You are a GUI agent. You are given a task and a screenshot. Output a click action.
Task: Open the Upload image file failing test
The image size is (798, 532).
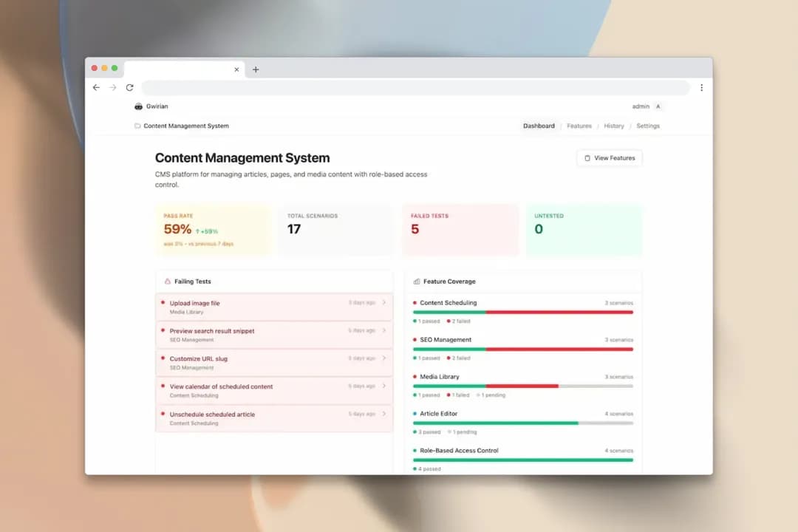pyautogui.click(x=274, y=307)
